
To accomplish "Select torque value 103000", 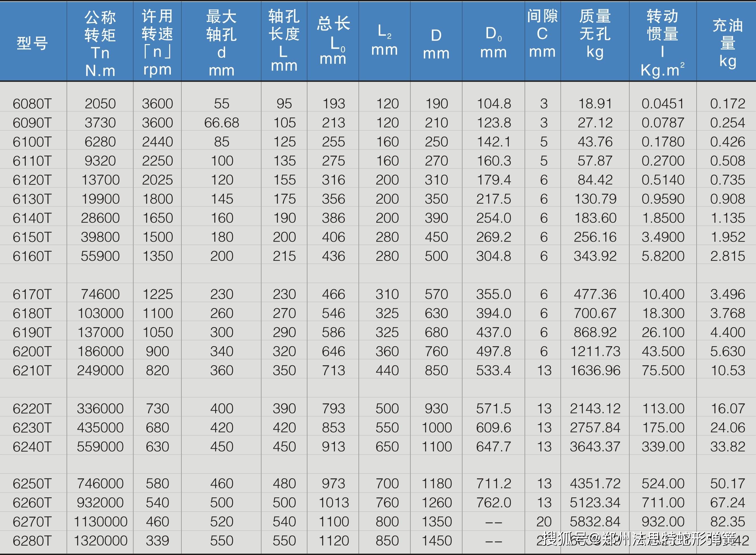I will tap(100, 313).
